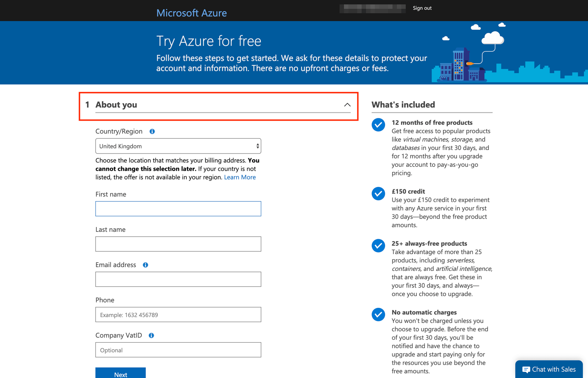Image resolution: width=588 pixels, height=378 pixels.
Task: Click the 25+ always-free products checkmark icon
Action: (x=378, y=246)
